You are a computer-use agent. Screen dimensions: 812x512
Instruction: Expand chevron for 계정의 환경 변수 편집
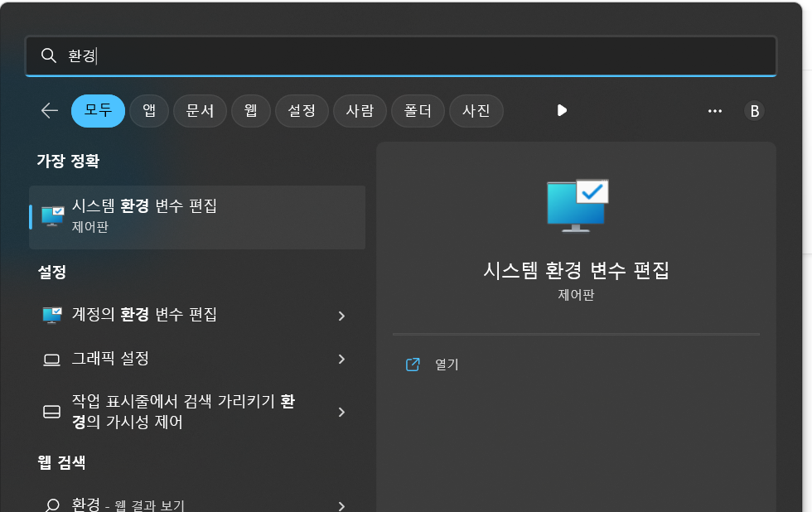click(341, 316)
